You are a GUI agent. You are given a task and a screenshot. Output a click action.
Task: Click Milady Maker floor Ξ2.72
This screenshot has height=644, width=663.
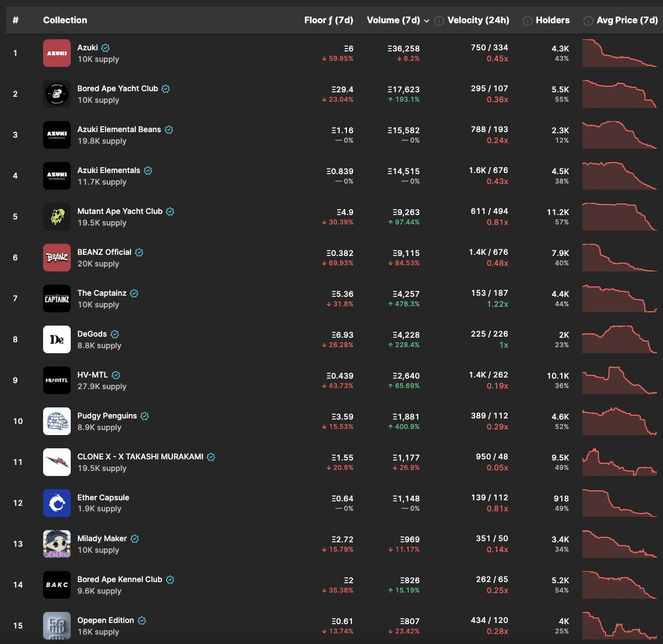[343, 540]
